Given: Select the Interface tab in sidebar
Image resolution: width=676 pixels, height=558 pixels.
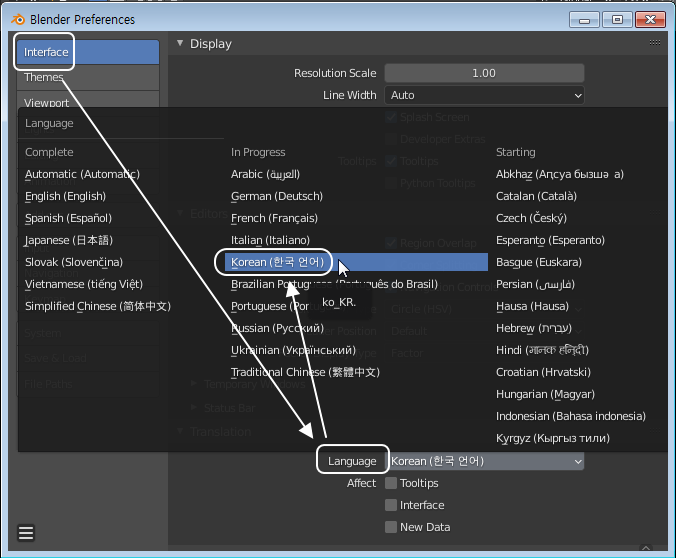Looking at the screenshot, I should [x=88, y=52].
